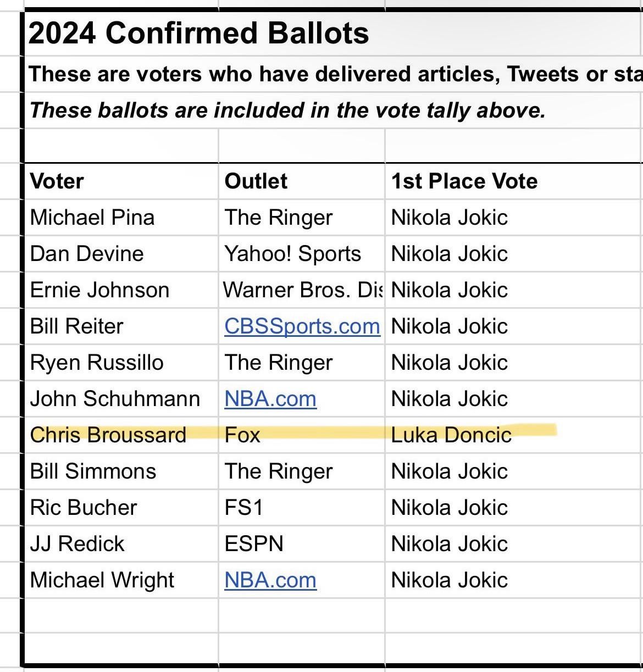Select the Bill Simmons voter cell

[x=93, y=471]
